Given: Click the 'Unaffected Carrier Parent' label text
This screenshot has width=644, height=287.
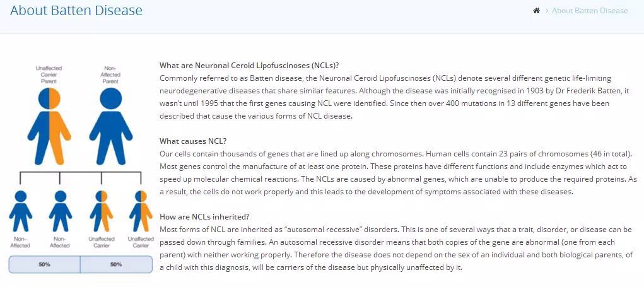Looking at the screenshot, I should pyautogui.click(x=49, y=74).
